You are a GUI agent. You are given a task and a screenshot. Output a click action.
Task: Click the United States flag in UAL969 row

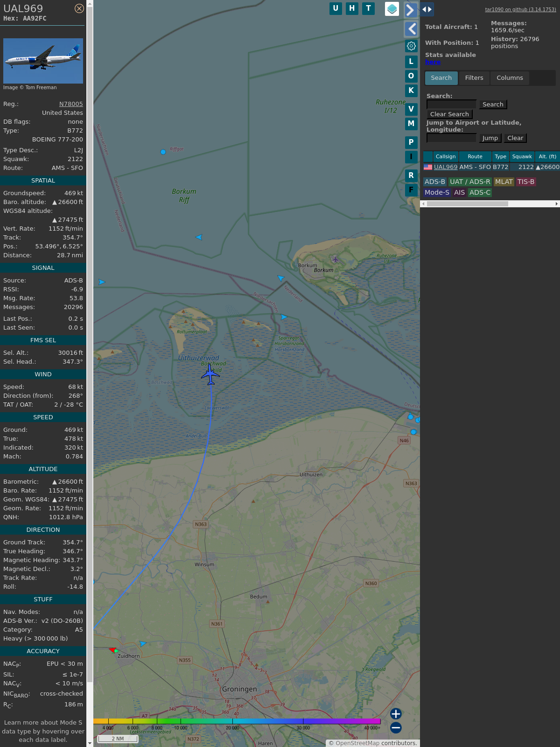tap(428, 167)
